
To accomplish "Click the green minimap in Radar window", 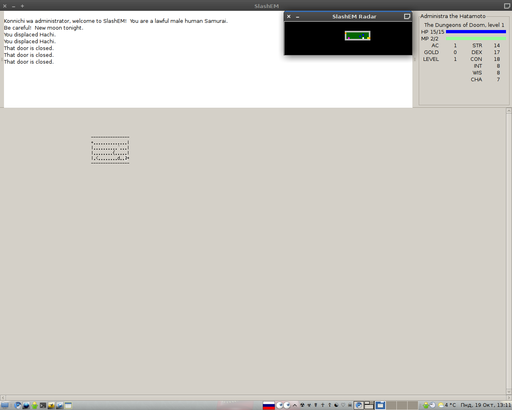I will [358, 36].
